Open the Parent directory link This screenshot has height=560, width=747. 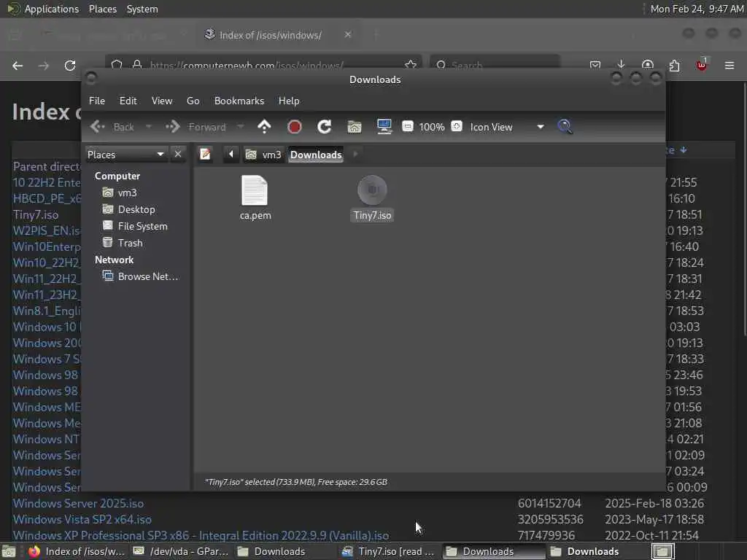[x=47, y=167]
